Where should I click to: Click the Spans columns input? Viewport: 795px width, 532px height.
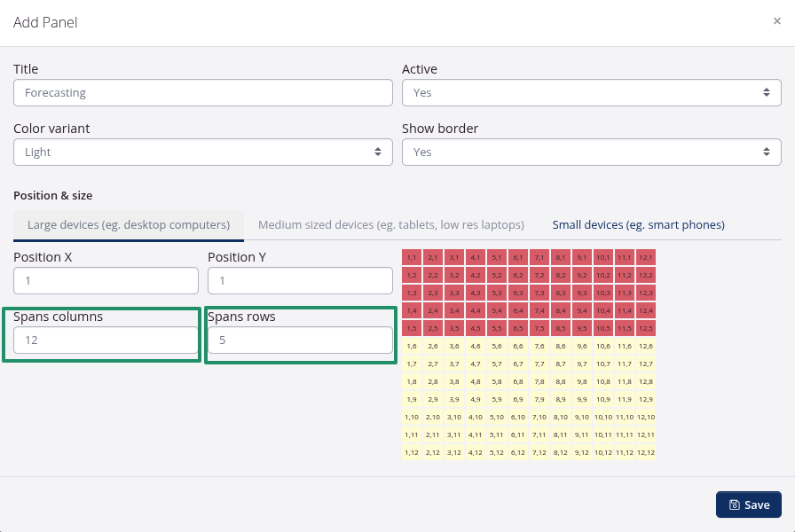pyautogui.click(x=106, y=340)
